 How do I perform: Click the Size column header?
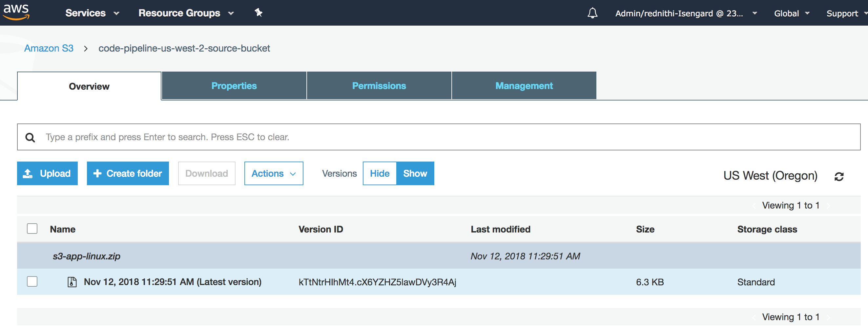click(x=645, y=229)
